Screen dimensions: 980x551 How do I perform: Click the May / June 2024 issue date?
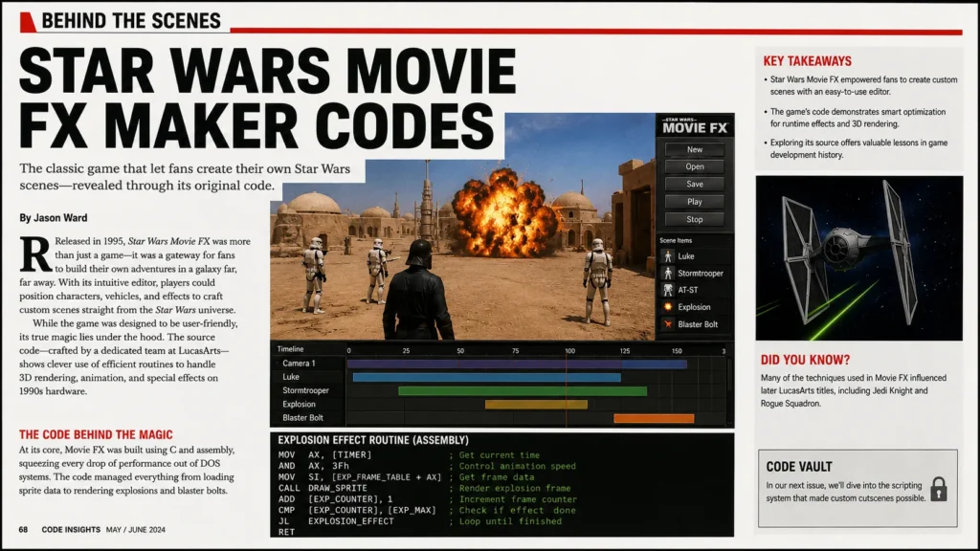coord(136,530)
